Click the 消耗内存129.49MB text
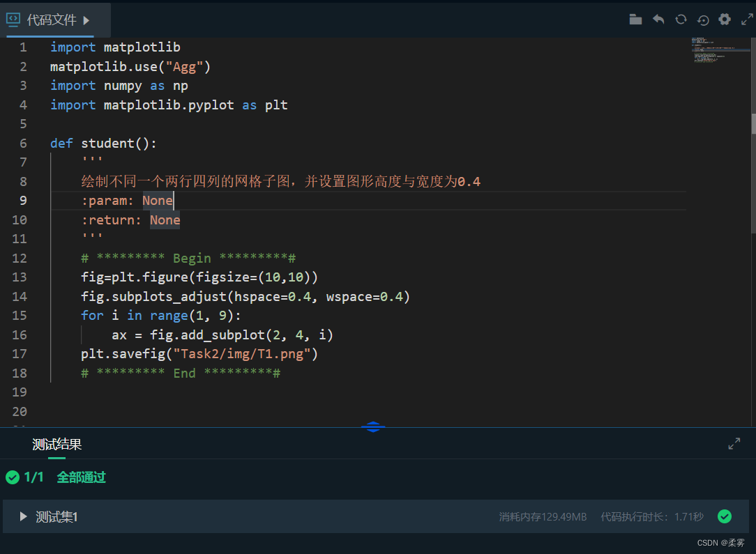Image resolution: width=756 pixels, height=554 pixels. click(x=543, y=517)
